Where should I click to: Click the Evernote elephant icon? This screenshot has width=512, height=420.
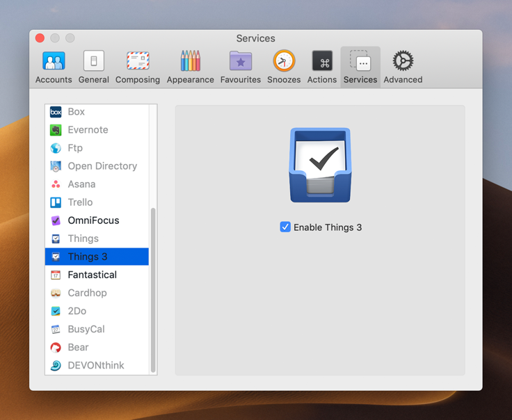[56, 130]
